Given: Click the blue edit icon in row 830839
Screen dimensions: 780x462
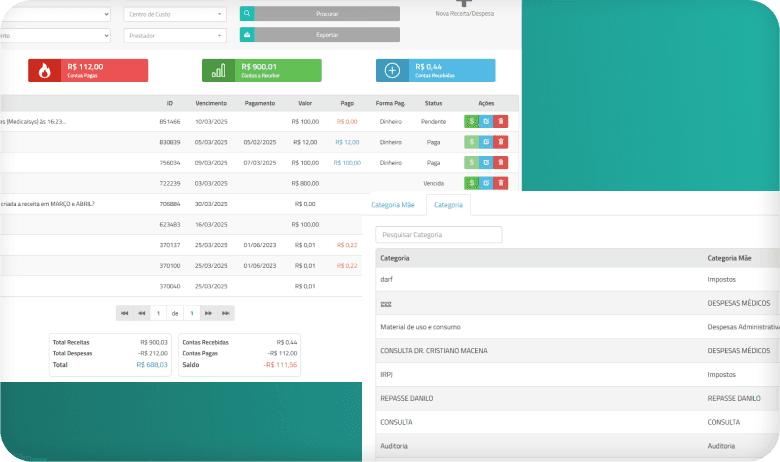Looking at the screenshot, I should (486, 142).
